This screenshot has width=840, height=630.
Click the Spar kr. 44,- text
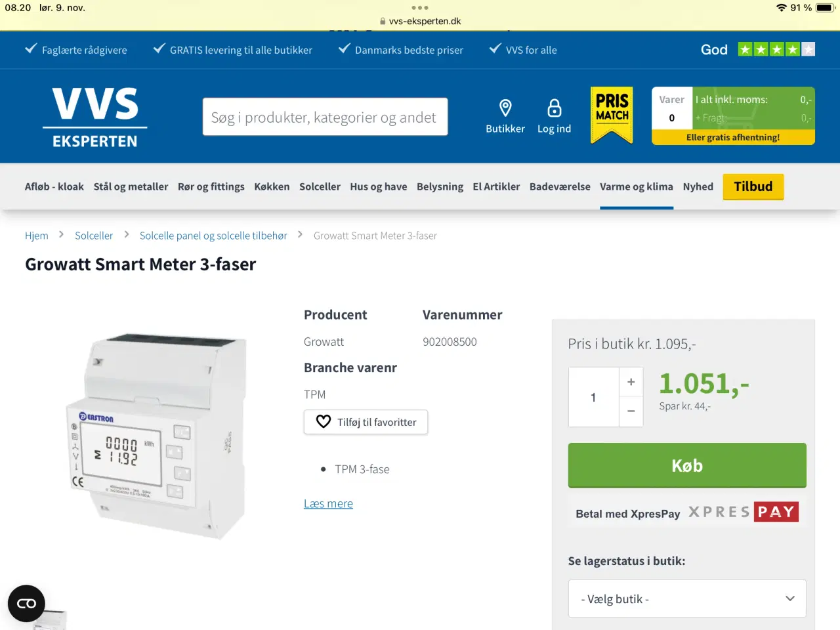pyautogui.click(x=685, y=406)
